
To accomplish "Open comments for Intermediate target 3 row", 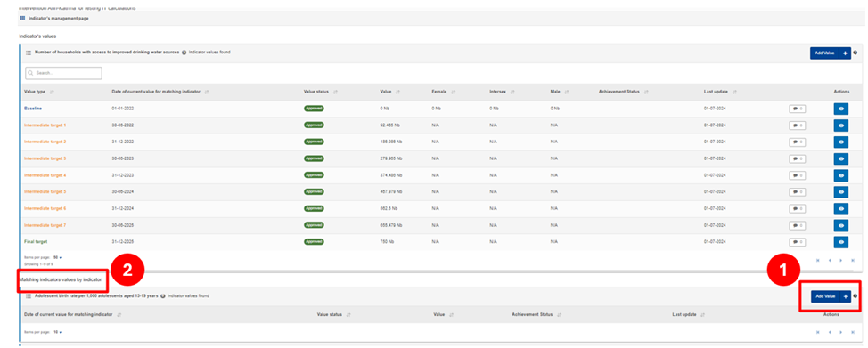I will (797, 158).
